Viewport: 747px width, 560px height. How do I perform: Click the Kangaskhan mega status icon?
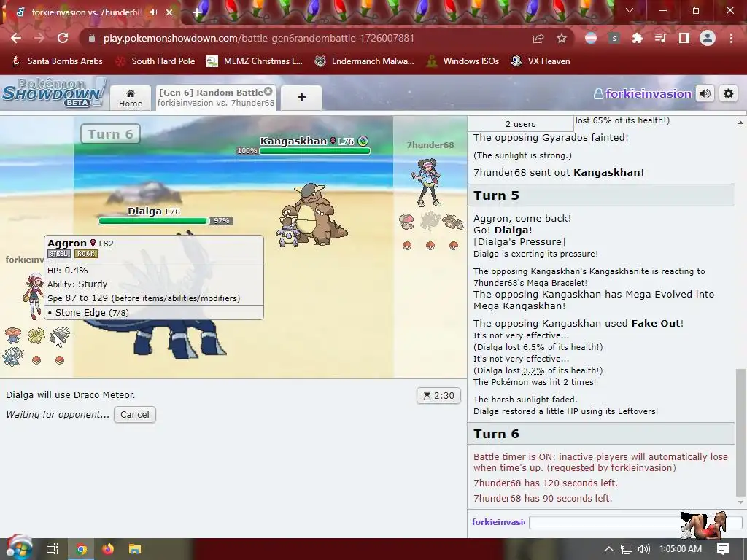[363, 141]
